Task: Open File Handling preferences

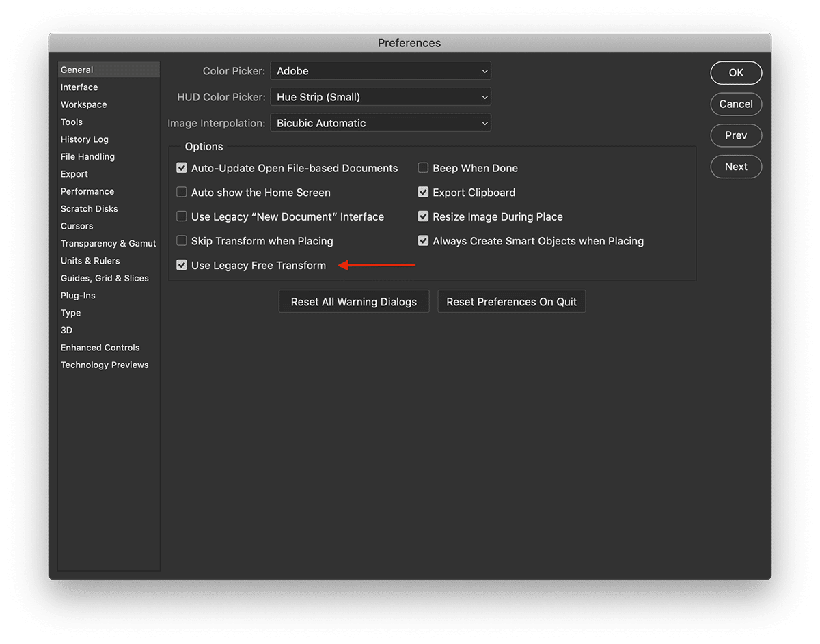Action: pos(109,156)
